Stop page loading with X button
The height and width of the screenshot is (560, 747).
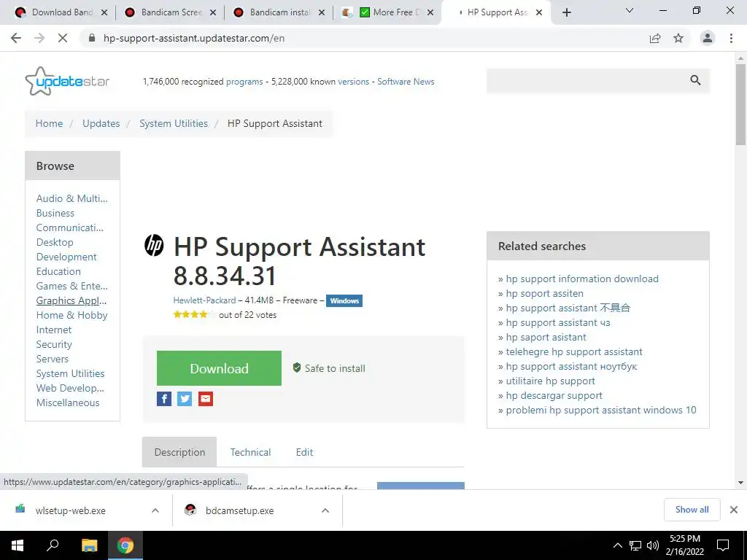click(63, 38)
